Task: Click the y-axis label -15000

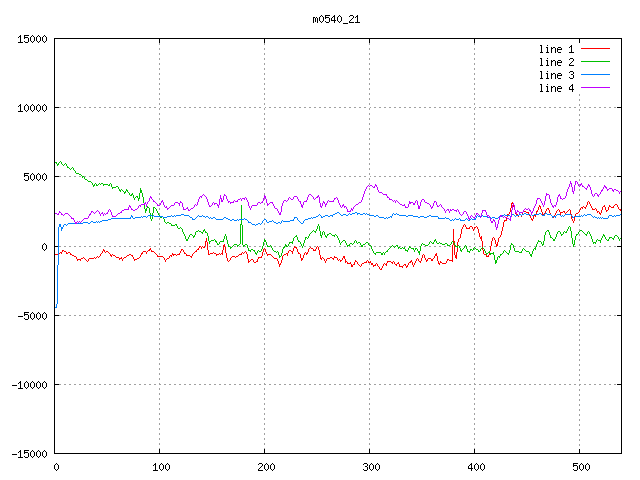Action: tap(29, 454)
